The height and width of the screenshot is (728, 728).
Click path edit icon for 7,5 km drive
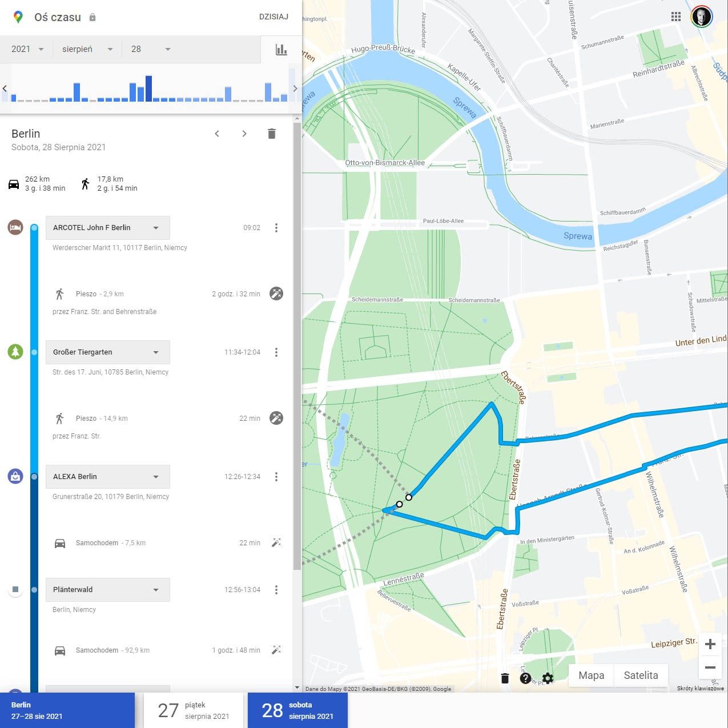276,542
